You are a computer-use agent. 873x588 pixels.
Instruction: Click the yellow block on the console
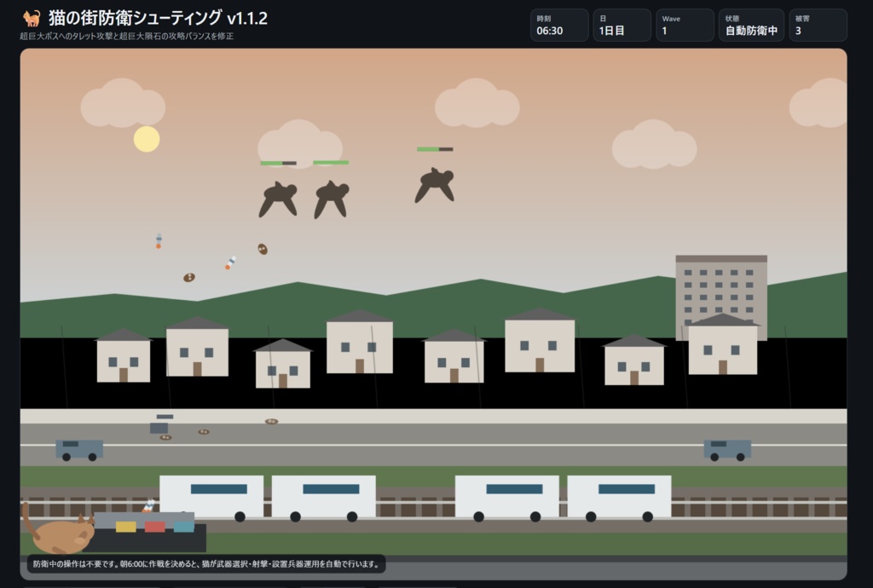[126, 527]
